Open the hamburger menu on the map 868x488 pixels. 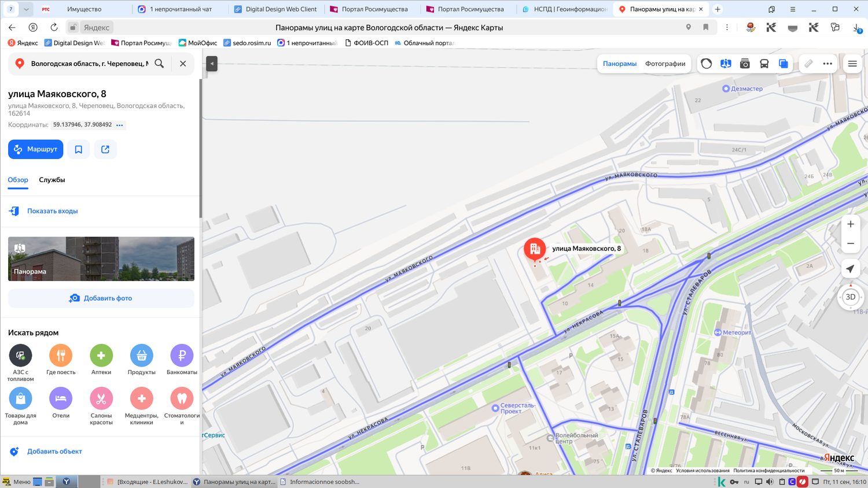(852, 64)
